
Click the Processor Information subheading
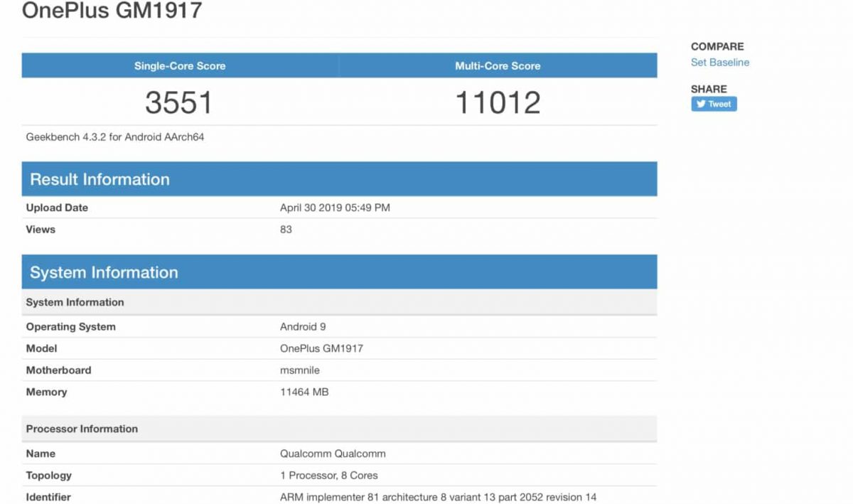pos(82,429)
